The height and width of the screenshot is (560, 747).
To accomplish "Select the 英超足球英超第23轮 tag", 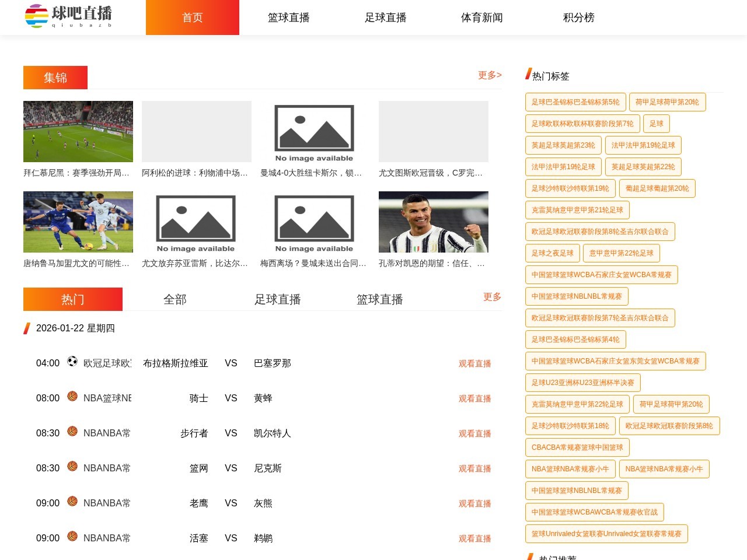I will [x=563, y=145].
